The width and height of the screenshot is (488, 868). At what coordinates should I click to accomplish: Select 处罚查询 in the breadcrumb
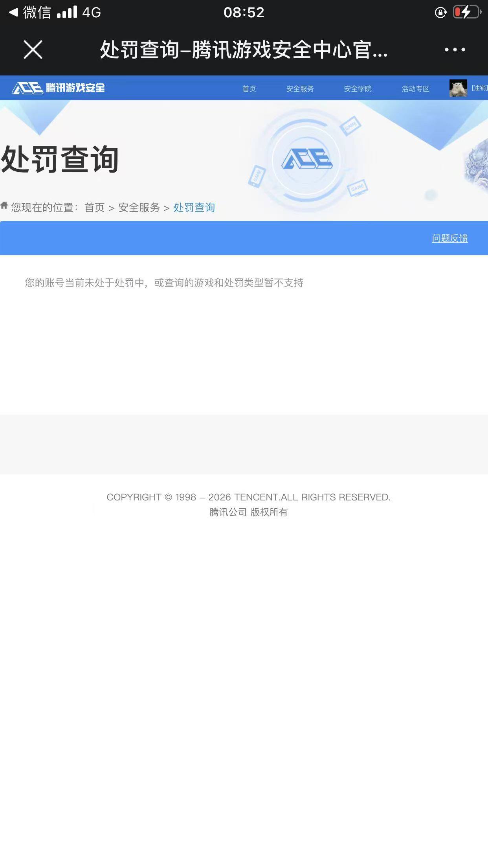[194, 207]
